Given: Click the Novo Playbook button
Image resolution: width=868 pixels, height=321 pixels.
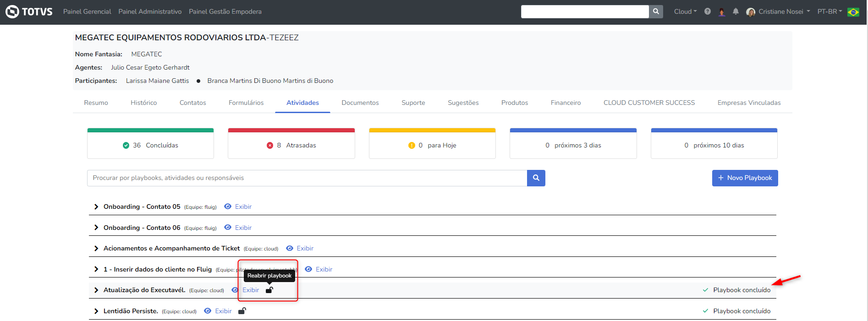Looking at the screenshot, I should point(745,178).
